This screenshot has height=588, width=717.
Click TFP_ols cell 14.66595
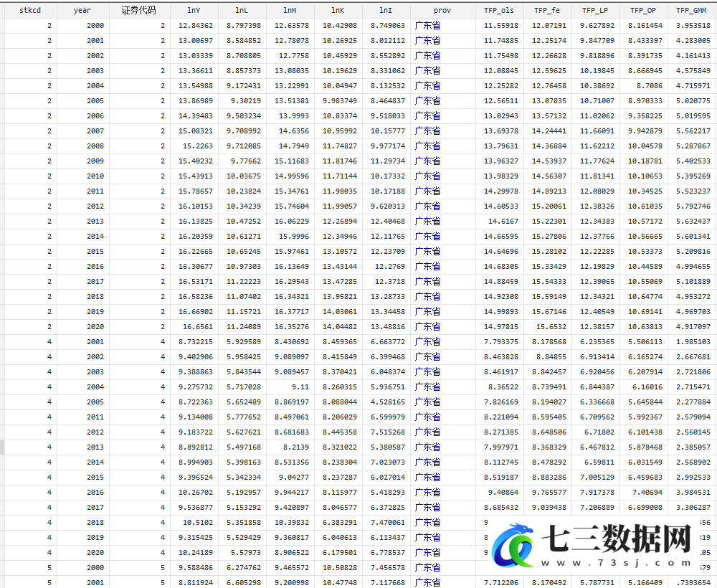coord(499,237)
